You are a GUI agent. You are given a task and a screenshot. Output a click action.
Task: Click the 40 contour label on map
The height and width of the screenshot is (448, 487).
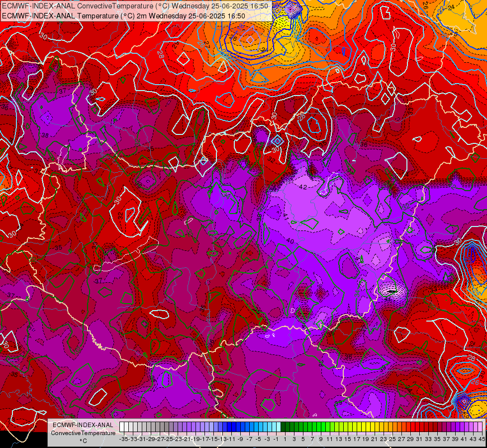point(290,240)
